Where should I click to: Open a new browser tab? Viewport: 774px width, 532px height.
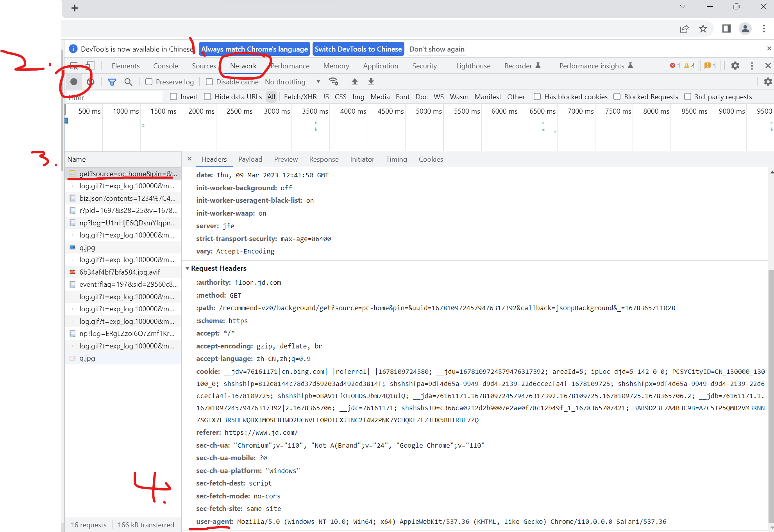click(75, 8)
